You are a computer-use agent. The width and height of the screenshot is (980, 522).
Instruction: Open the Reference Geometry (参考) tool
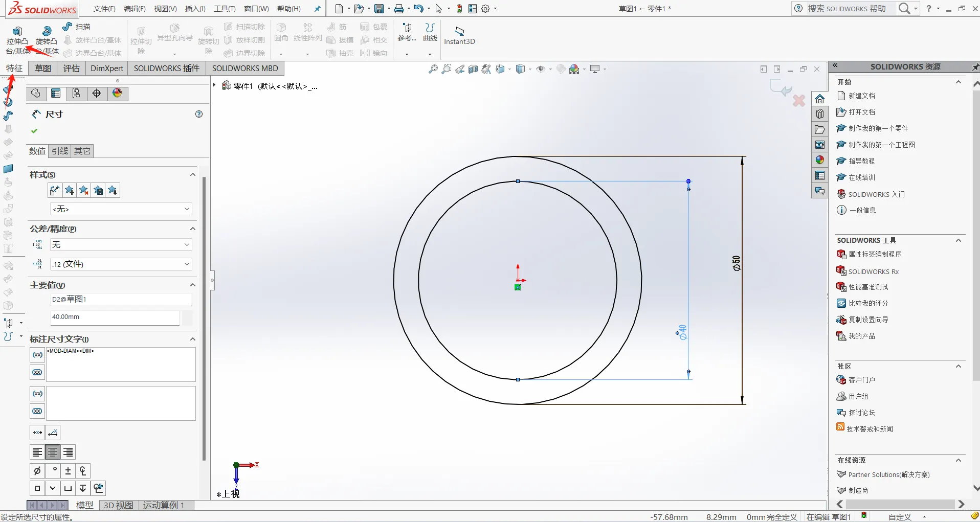[407, 32]
